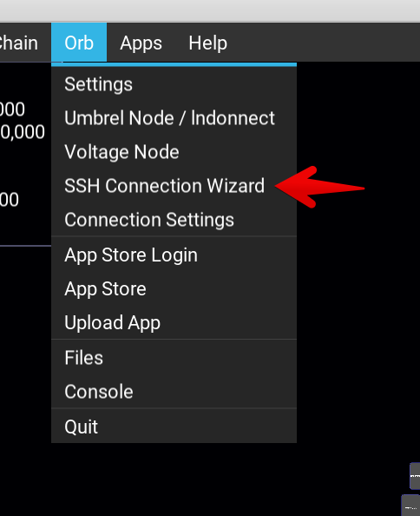Image resolution: width=420 pixels, height=516 pixels.
Task: Choose the Umbrel Node menu entry
Action: tap(174, 118)
